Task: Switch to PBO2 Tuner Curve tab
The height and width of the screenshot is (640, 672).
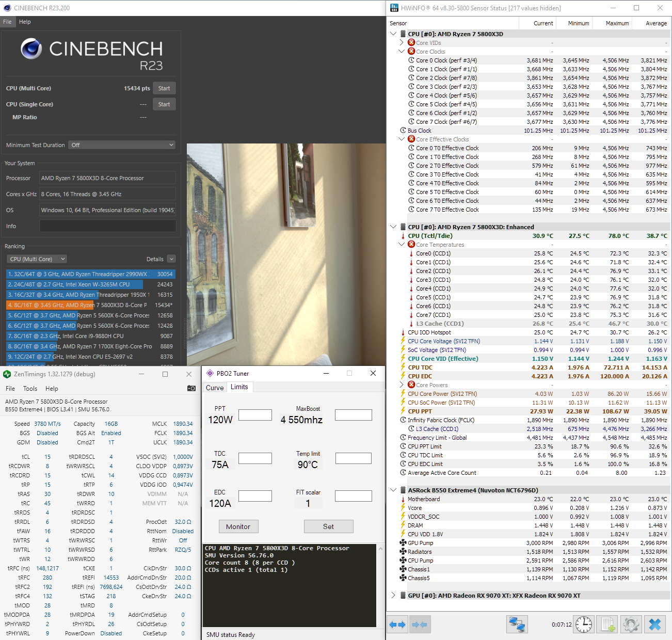Action: [x=215, y=388]
